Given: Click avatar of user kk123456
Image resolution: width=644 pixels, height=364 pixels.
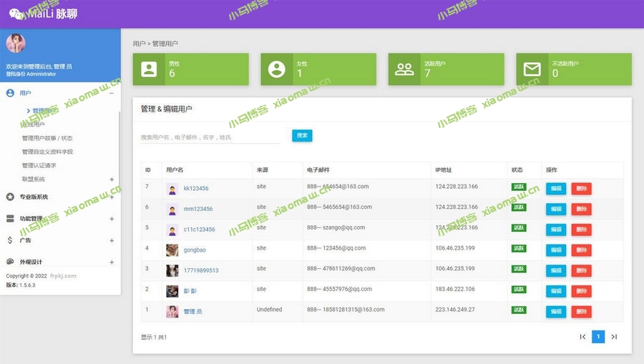Looking at the screenshot, I should [172, 189].
